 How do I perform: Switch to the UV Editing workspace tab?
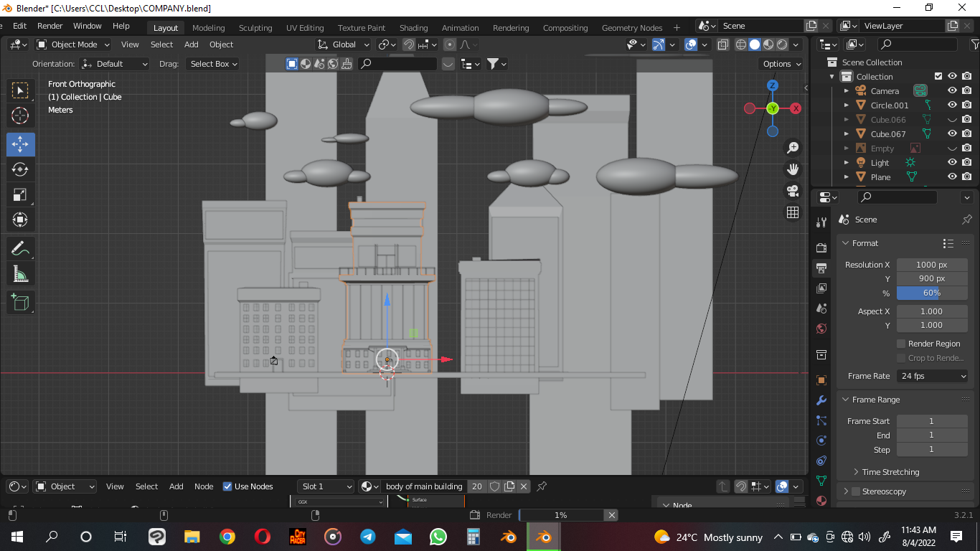tap(305, 28)
